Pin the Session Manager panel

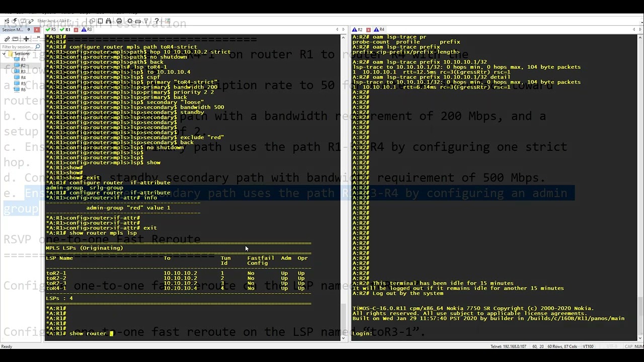pos(29,30)
